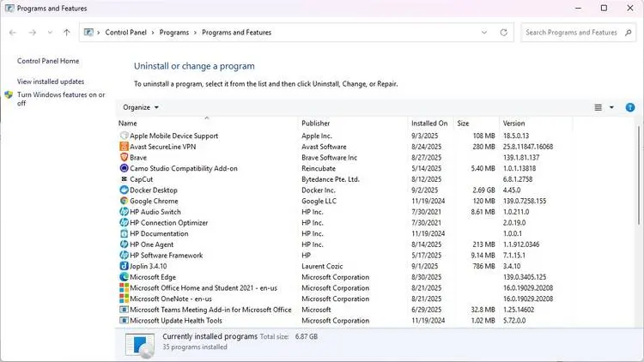Change view using the view button
644x362 pixels.
[x=598, y=107]
